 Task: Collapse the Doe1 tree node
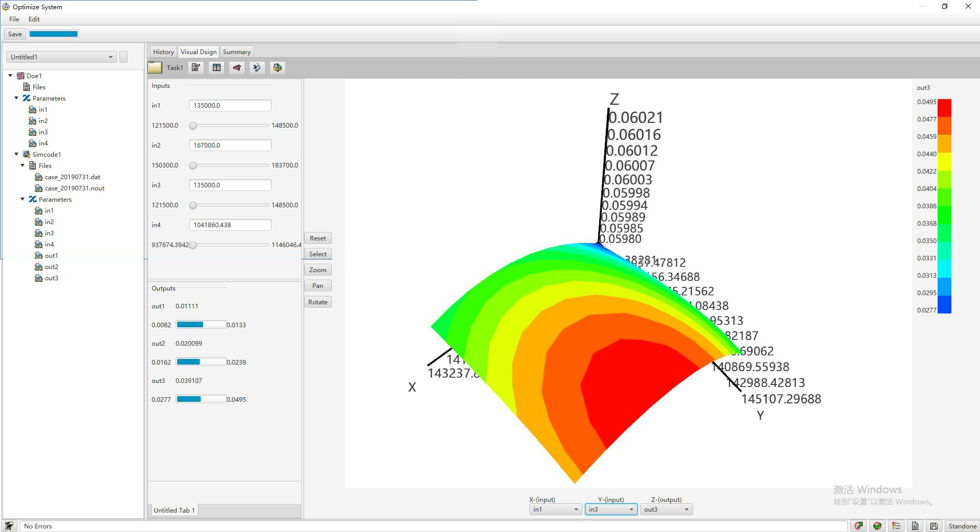[x=10, y=75]
